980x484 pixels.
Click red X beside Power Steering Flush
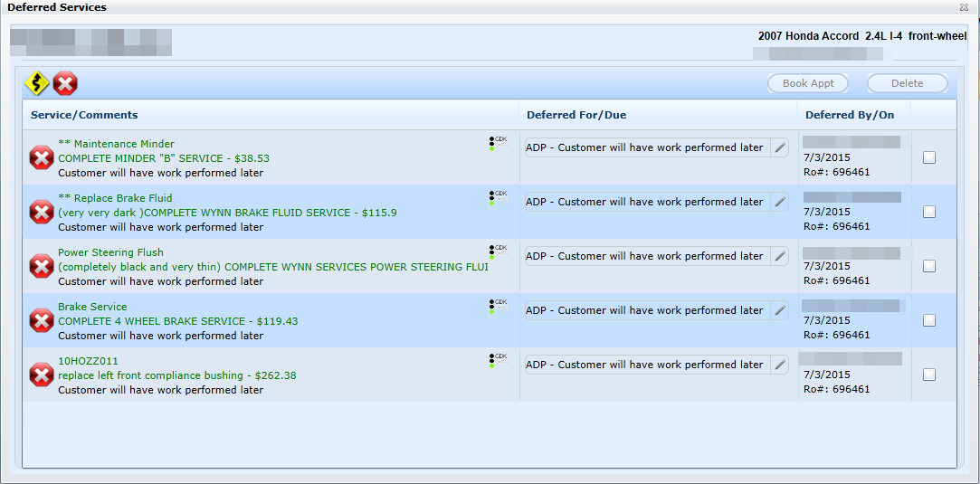[x=42, y=266]
